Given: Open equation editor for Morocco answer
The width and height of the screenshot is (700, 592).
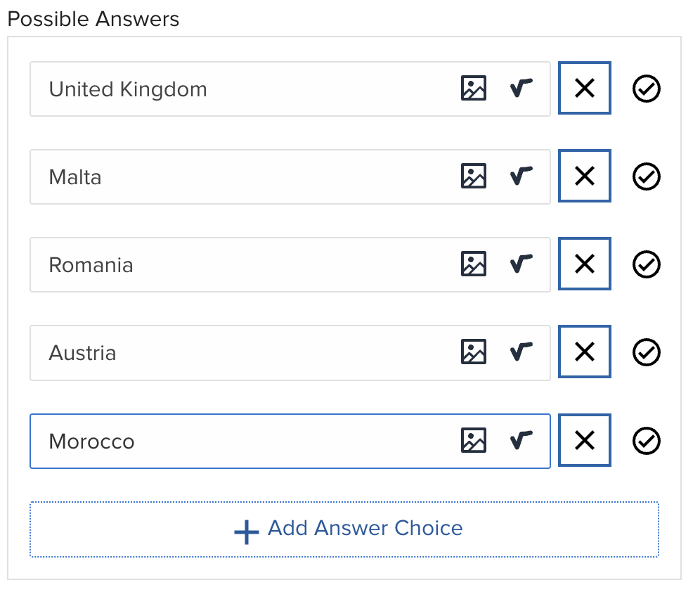Looking at the screenshot, I should click(x=521, y=440).
